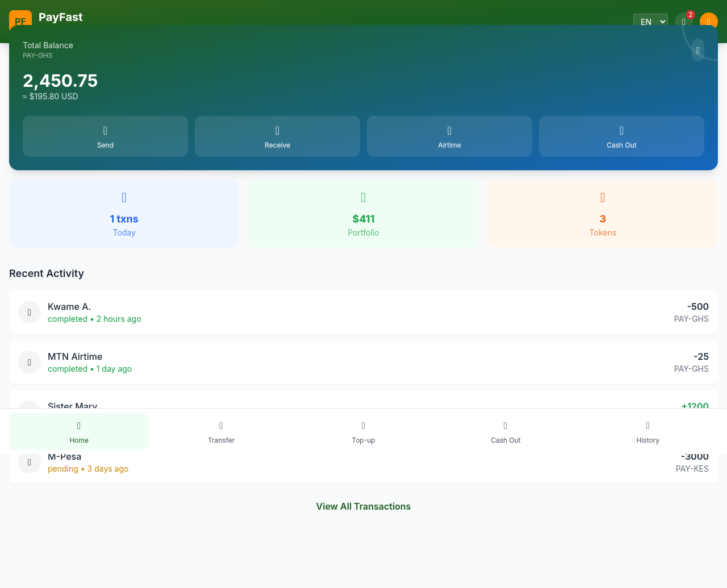Select the Send icon on balance card
727x588 pixels.
(x=105, y=131)
